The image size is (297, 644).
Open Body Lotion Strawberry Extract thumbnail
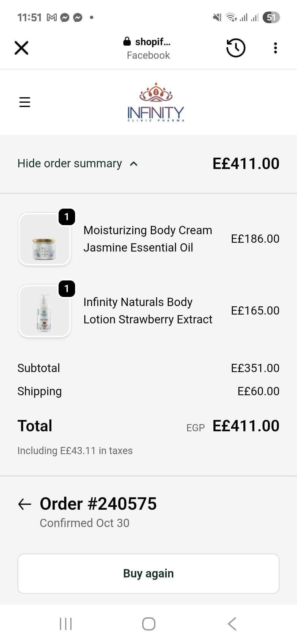coord(45,311)
